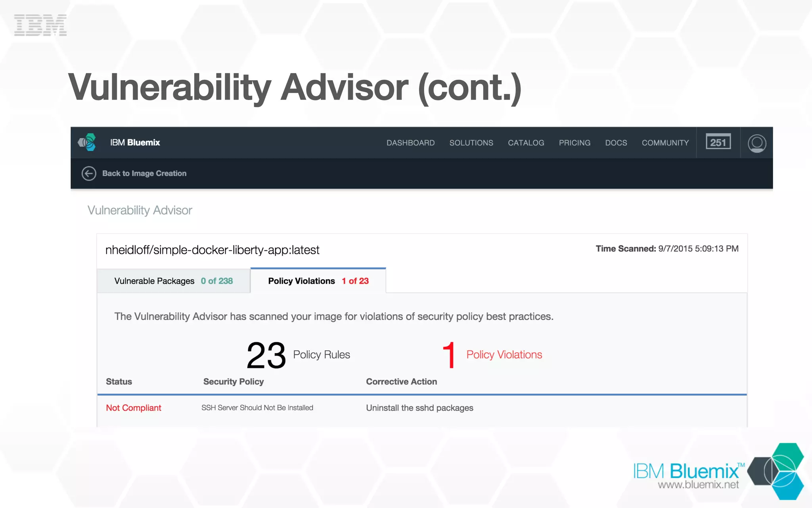Click the Status column header
This screenshot has width=812, height=508.
(x=119, y=382)
